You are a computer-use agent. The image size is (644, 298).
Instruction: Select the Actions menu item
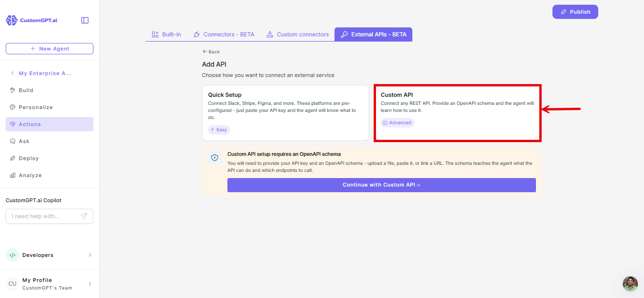pos(50,124)
